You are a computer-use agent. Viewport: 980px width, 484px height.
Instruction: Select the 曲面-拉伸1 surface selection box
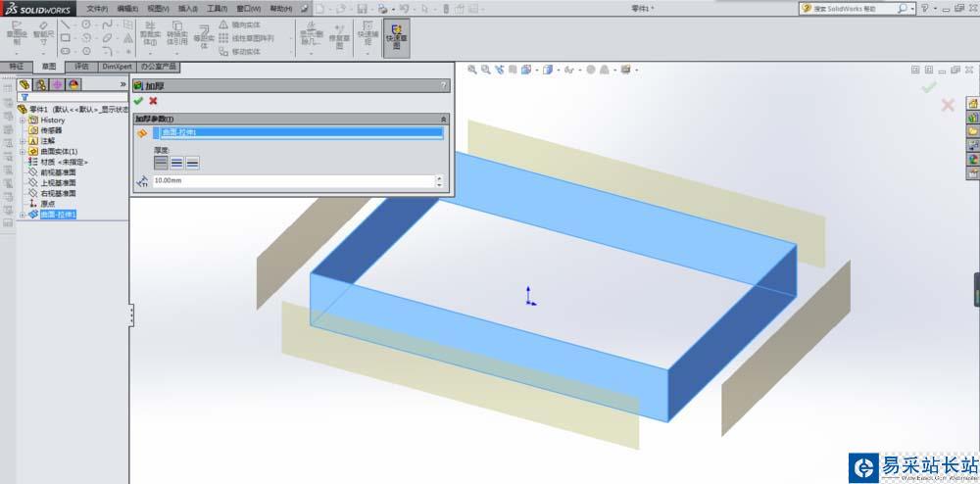pyautogui.click(x=301, y=133)
